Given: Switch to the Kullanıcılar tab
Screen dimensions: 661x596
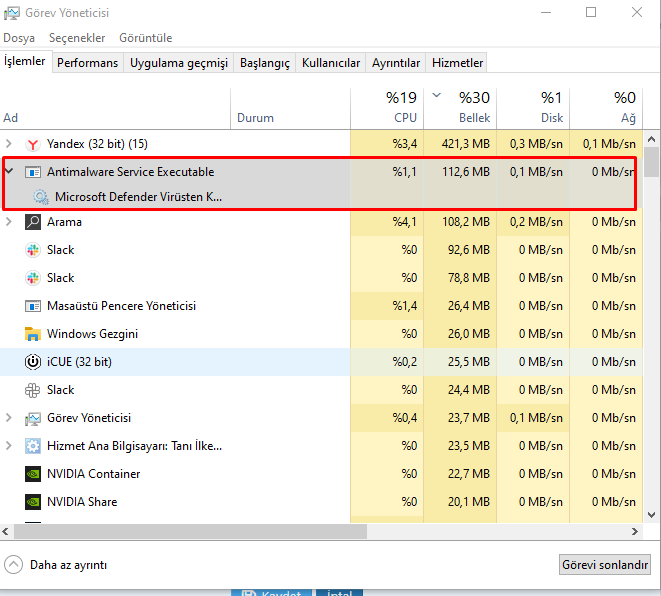Looking at the screenshot, I should [x=331, y=63].
